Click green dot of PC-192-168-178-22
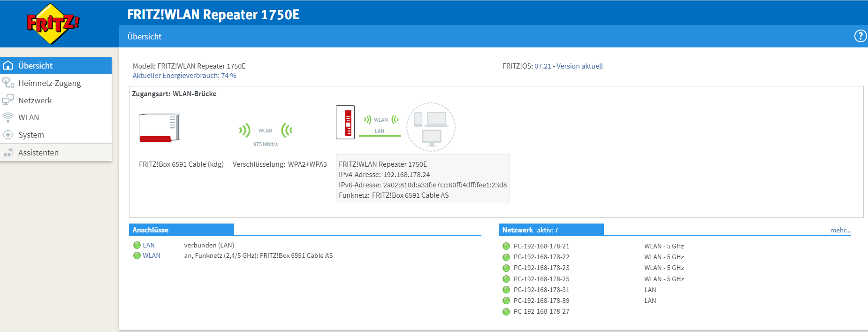The width and height of the screenshot is (868, 332). 506,257
